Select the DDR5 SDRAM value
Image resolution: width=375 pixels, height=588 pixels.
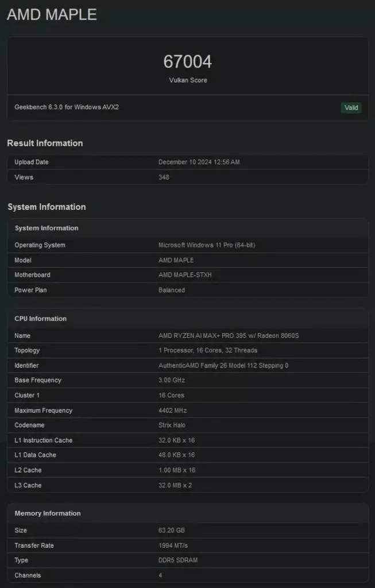point(178,560)
